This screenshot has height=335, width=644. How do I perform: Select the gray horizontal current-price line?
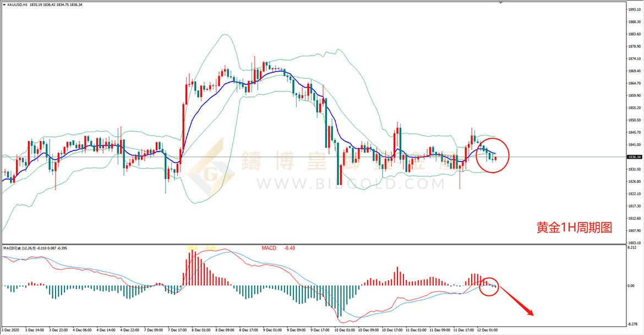313,156
